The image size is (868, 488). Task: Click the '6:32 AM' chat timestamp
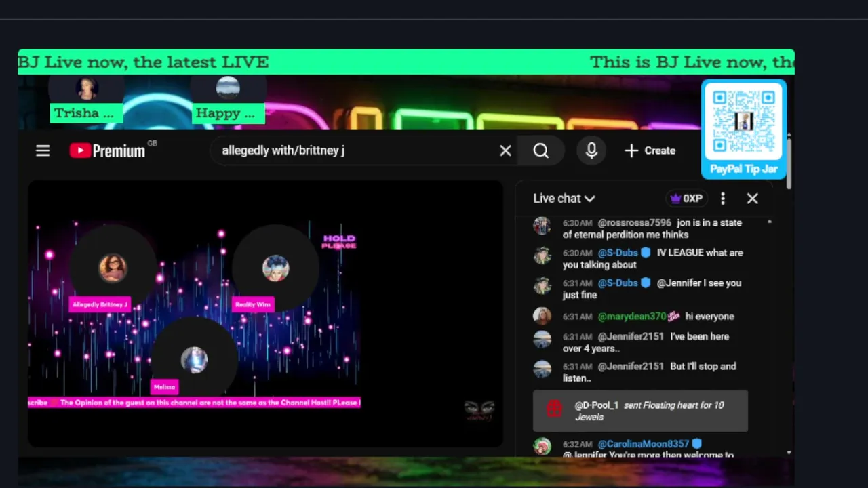[x=578, y=445]
